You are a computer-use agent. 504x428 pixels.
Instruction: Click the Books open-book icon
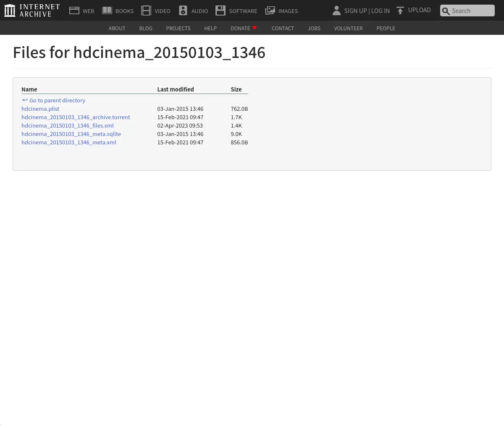point(107,10)
